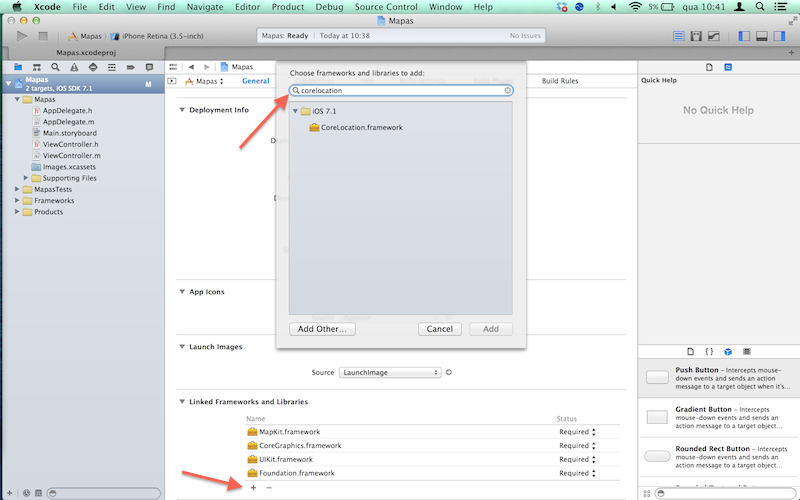Image resolution: width=800 pixels, height=500 pixels.
Task: Switch to the General tab
Action: pyautogui.click(x=256, y=81)
